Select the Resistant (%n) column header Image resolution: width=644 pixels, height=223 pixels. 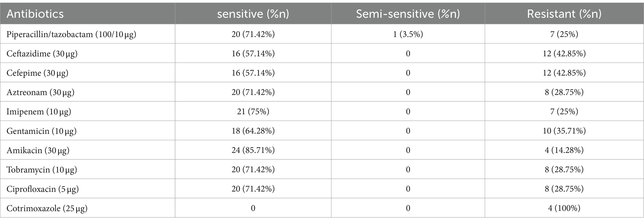point(564,14)
